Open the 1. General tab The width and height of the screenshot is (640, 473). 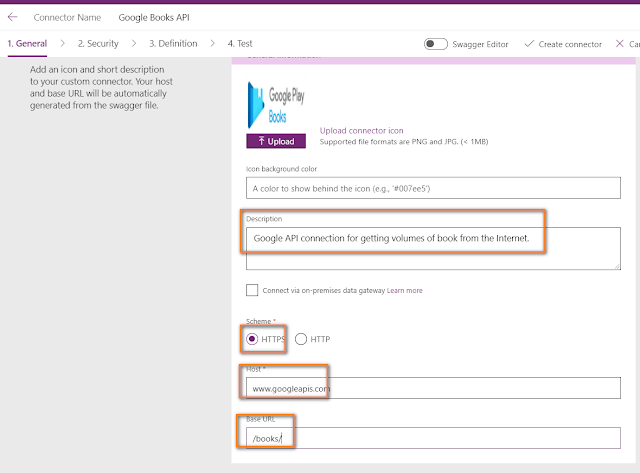(27, 44)
